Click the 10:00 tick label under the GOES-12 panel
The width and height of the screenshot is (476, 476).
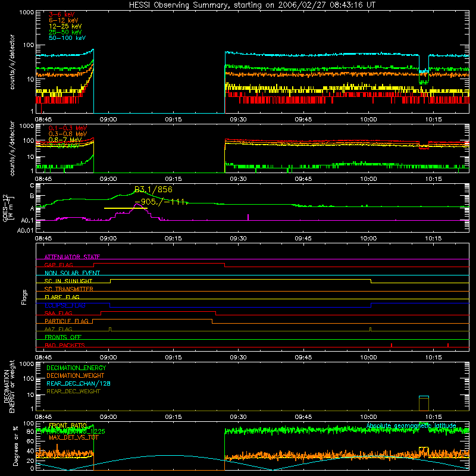pyautogui.click(x=368, y=239)
